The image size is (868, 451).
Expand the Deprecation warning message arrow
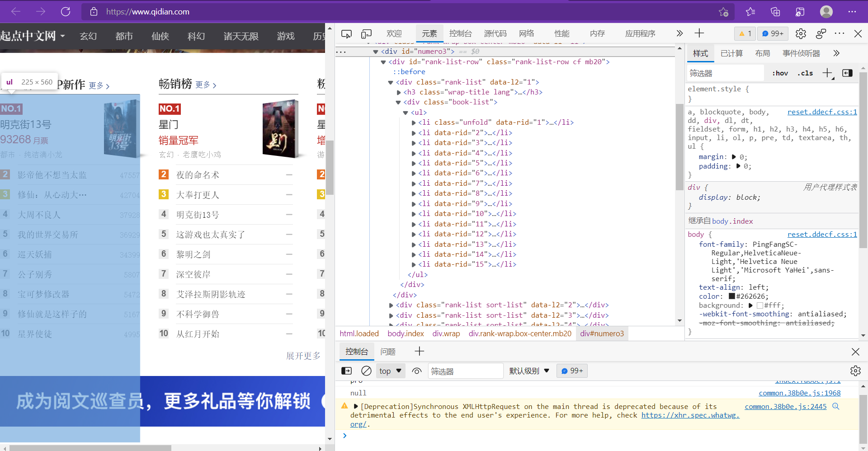(356, 406)
